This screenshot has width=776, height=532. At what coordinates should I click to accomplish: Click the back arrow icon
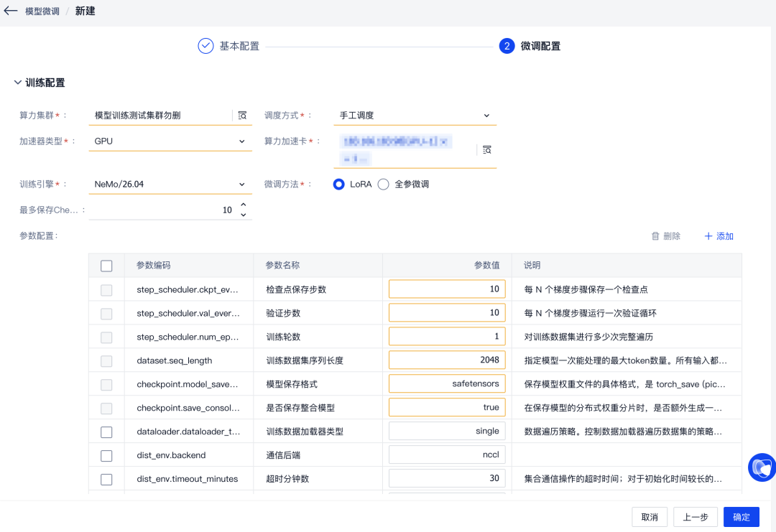[10, 10]
